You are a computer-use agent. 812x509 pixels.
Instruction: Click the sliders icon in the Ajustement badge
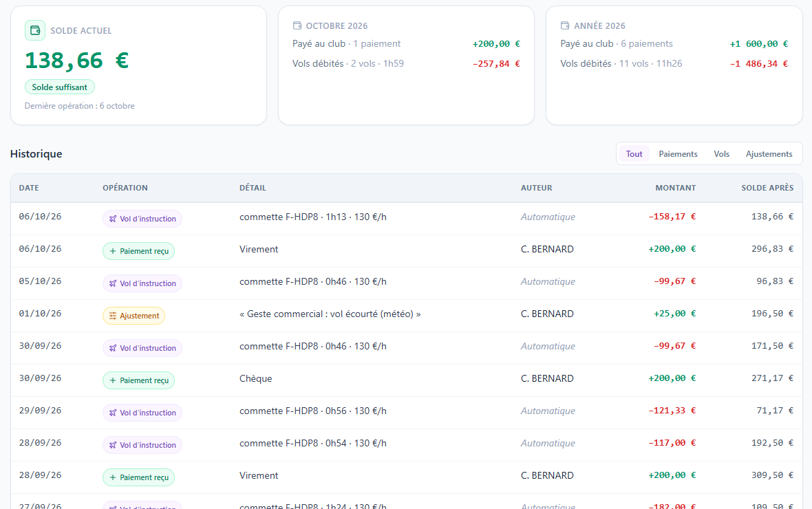point(113,316)
